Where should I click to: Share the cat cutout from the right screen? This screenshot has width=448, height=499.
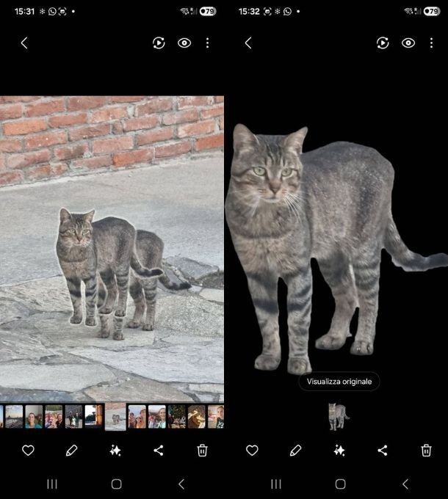383,451
